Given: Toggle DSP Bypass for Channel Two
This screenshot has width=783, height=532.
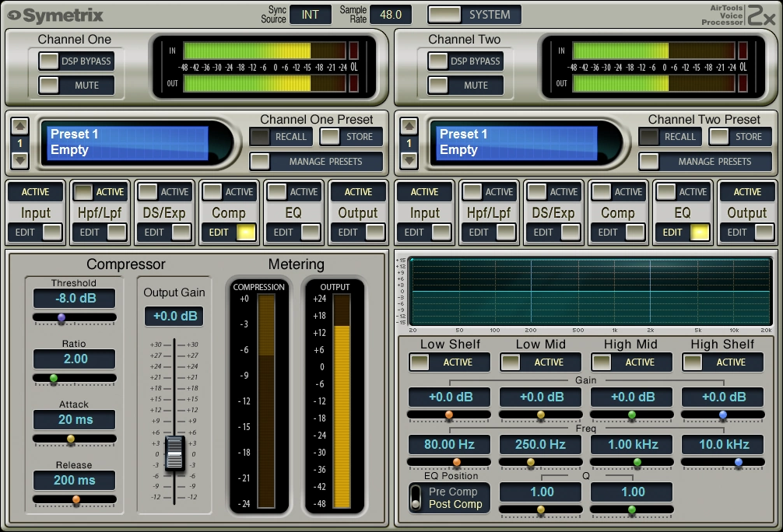Looking at the screenshot, I should [x=465, y=61].
